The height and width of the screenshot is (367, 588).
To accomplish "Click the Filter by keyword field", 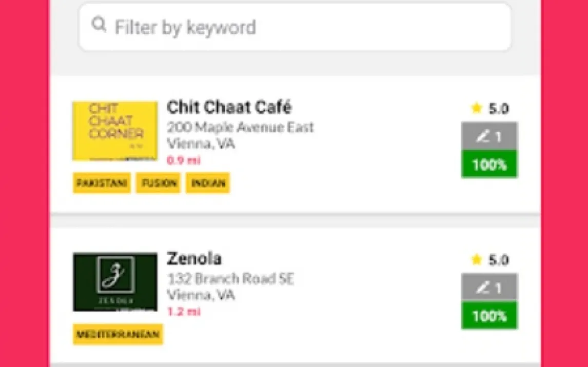I will pos(308,27).
